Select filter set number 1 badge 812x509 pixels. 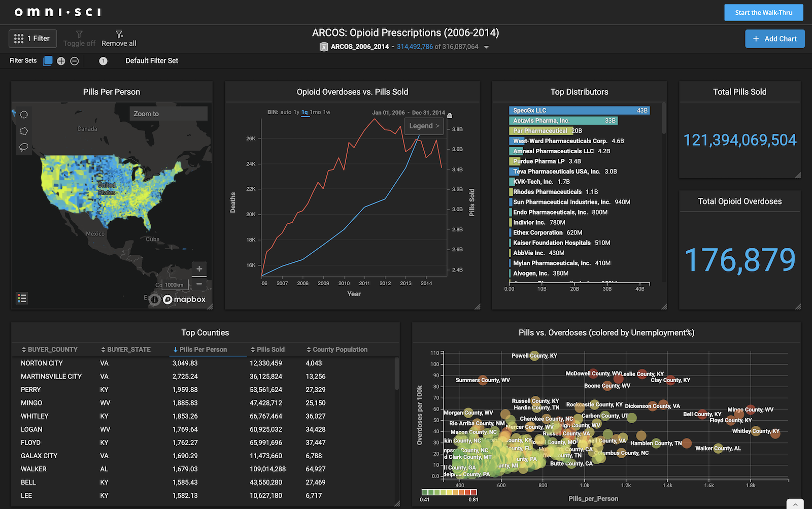click(103, 61)
